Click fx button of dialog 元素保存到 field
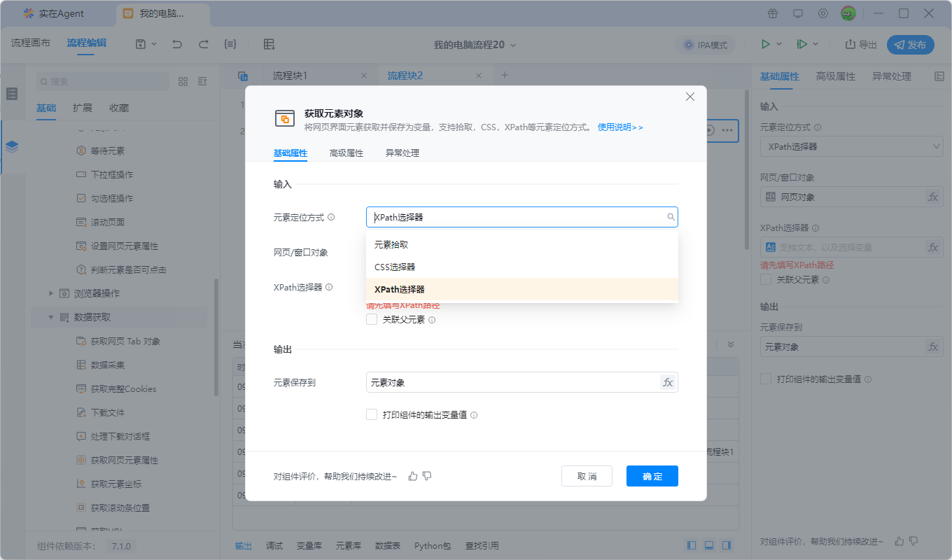 (x=668, y=382)
